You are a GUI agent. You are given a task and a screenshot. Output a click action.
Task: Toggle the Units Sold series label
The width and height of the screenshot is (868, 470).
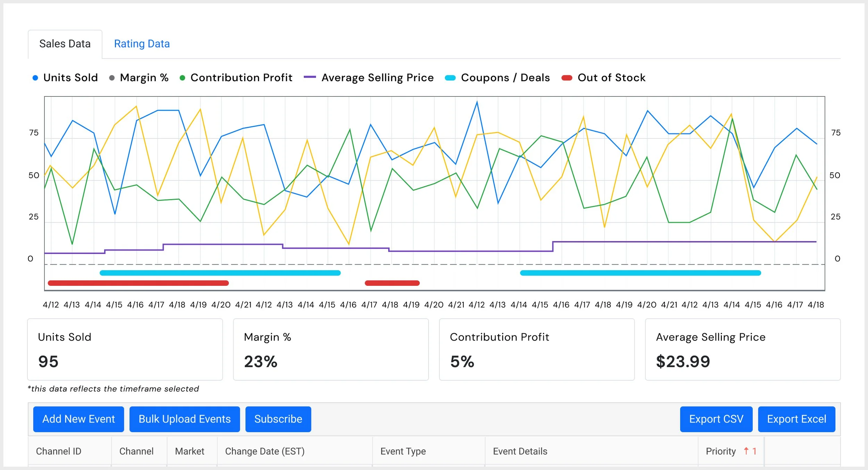click(x=70, y=78)
